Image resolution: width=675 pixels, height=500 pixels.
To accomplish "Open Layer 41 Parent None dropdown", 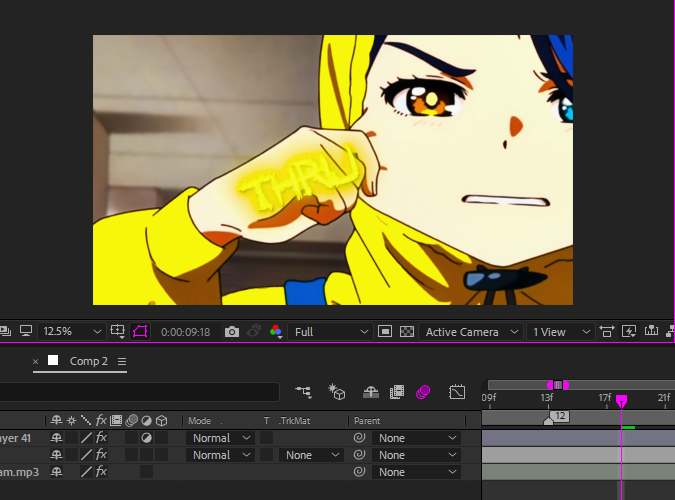I will pyautogui.click(x=416, y=438).
